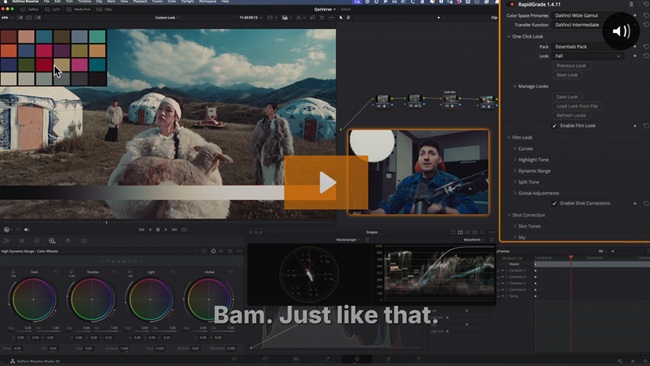
Task: Jump to first frame in viewer transport
Action: (x=141, y=230)
